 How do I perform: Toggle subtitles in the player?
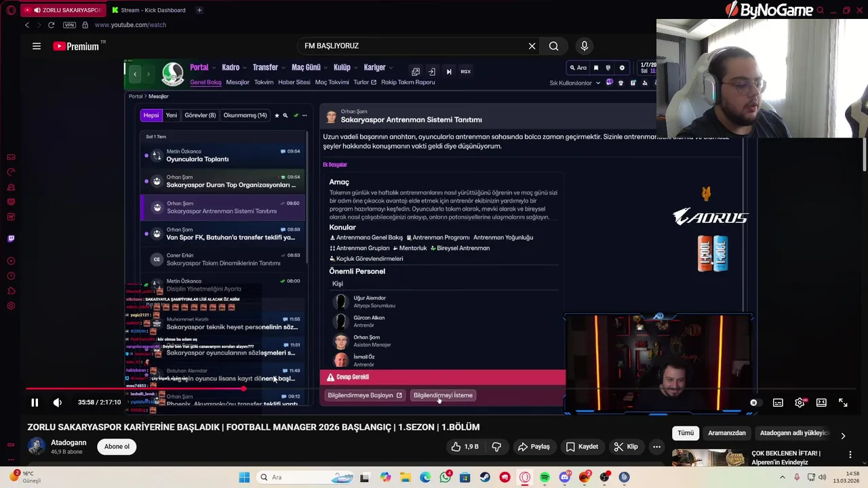778,403
